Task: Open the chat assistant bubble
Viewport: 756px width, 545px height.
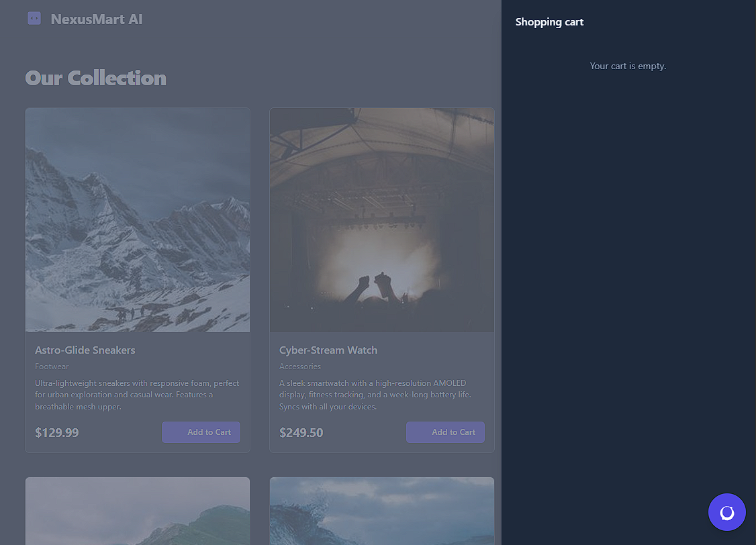Action: (726, 512)
